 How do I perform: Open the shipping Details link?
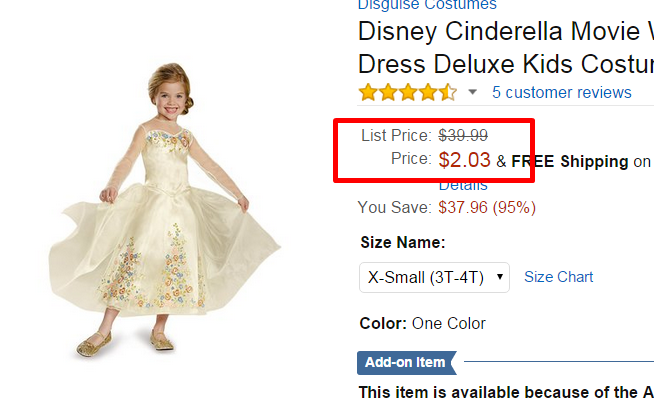[463, 186]
